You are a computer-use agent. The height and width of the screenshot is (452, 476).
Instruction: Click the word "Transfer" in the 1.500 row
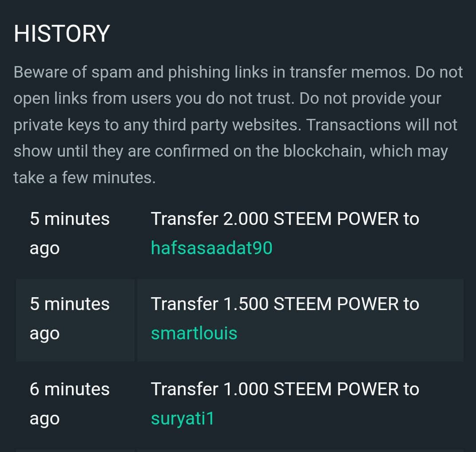coord(184,304)
